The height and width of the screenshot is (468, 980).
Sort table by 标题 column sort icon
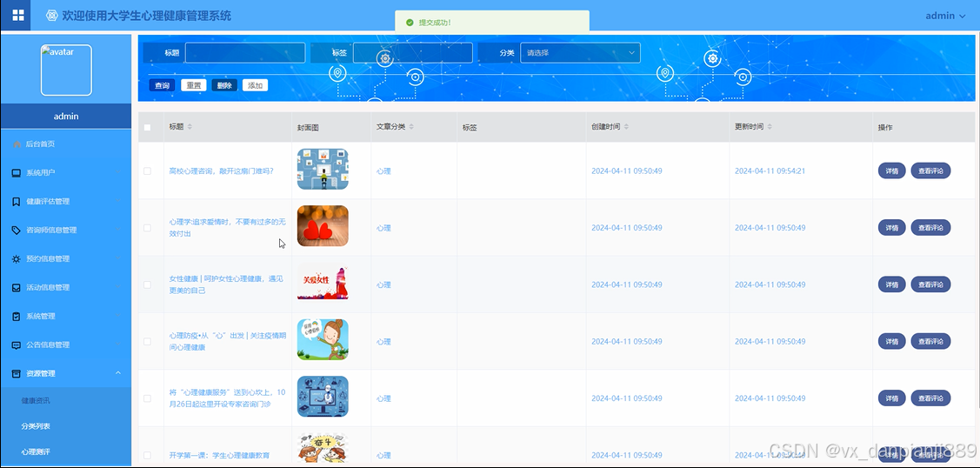190,126
